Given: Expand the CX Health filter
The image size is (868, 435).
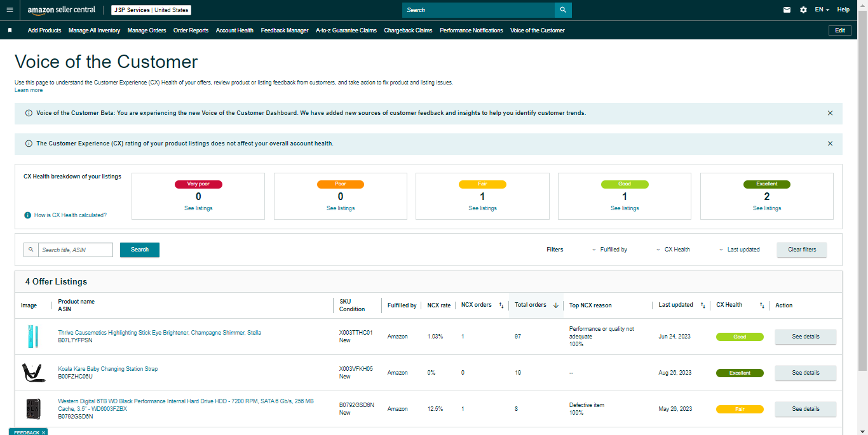Looking at the screenshot, I should tap(673, 250).
